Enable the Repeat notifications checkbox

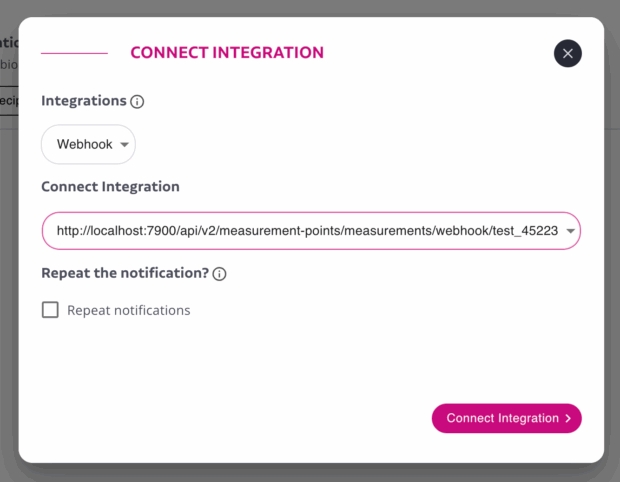point(50,310)
